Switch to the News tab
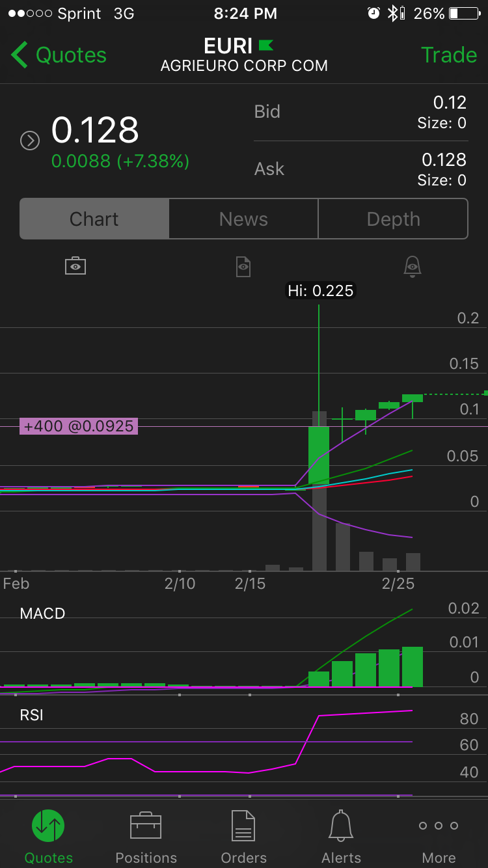The width and height of the screenshot is (488, 868). click(243, 219)
